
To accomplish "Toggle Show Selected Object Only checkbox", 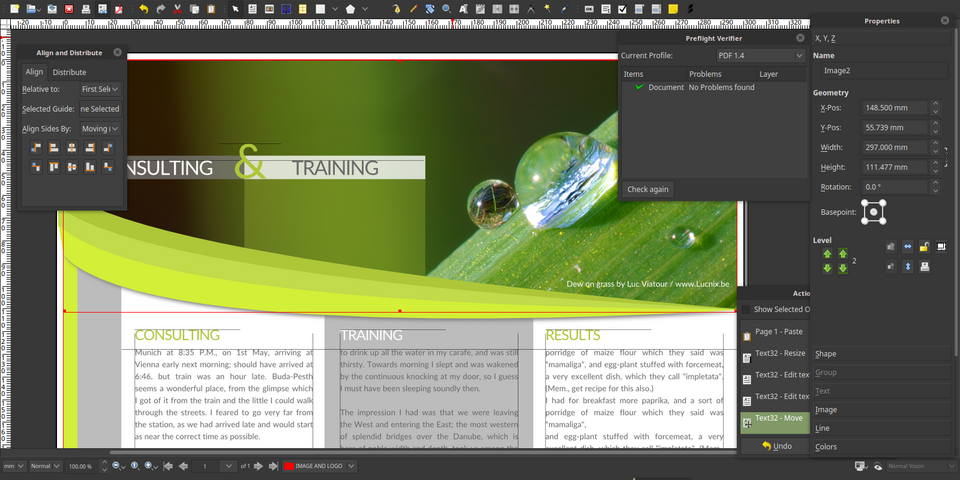I will [745, 310].
